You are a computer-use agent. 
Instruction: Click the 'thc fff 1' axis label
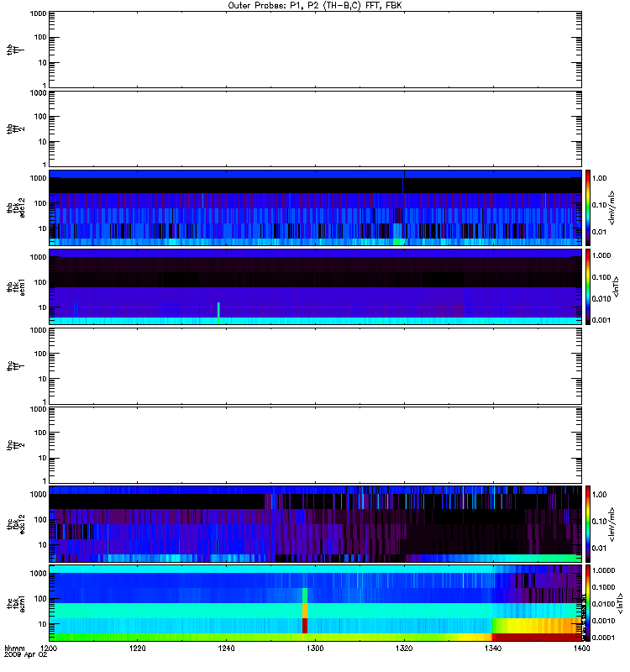coord(15,366)
